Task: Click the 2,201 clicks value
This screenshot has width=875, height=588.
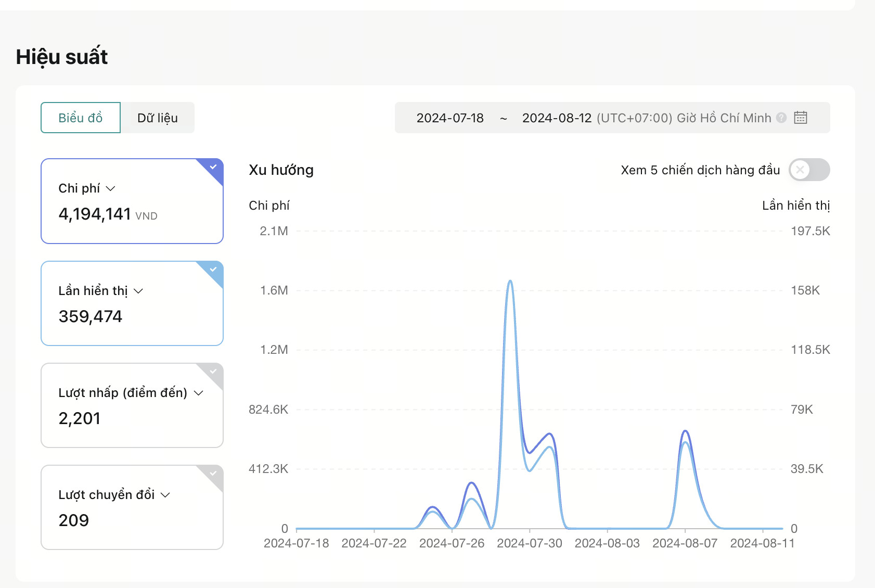Action: pos(79,418)
